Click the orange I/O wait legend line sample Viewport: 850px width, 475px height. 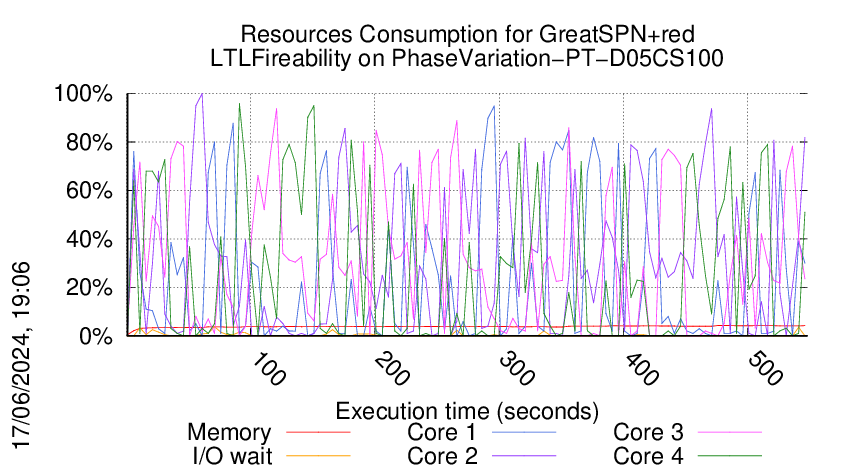(318, 456)
